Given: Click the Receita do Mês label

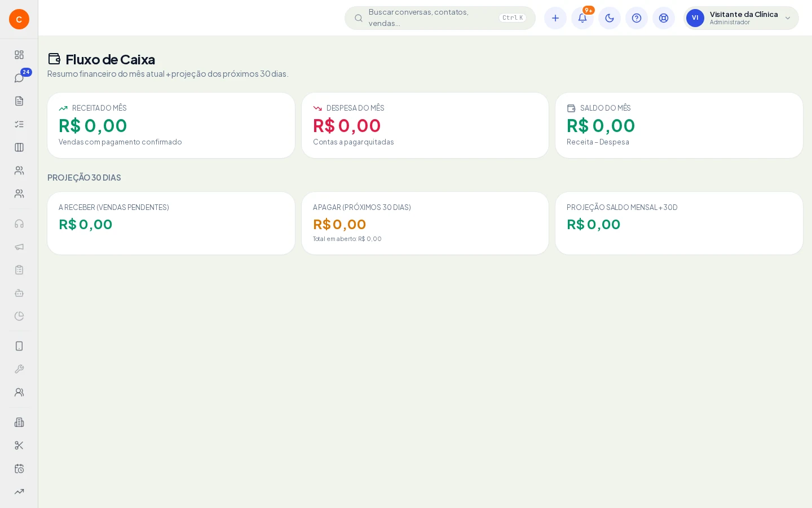Looking at the screenshot, I should click(x=99, y=108).
